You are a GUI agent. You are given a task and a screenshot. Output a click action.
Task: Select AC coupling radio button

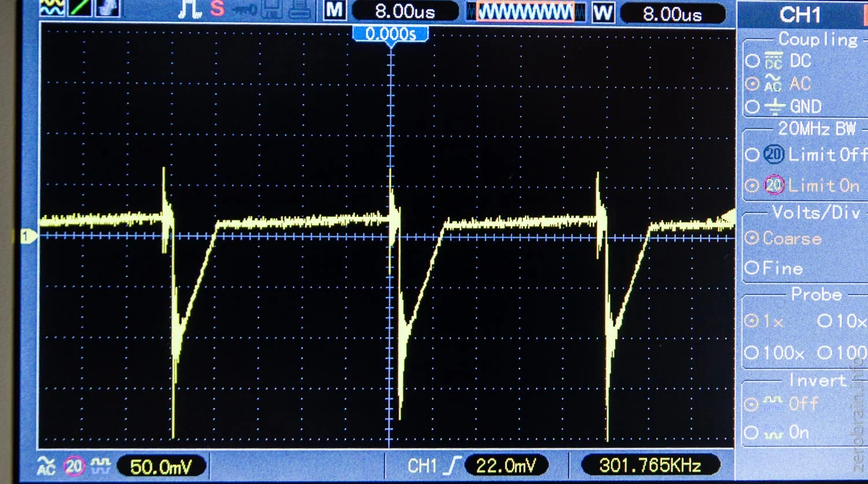point(752,84)
